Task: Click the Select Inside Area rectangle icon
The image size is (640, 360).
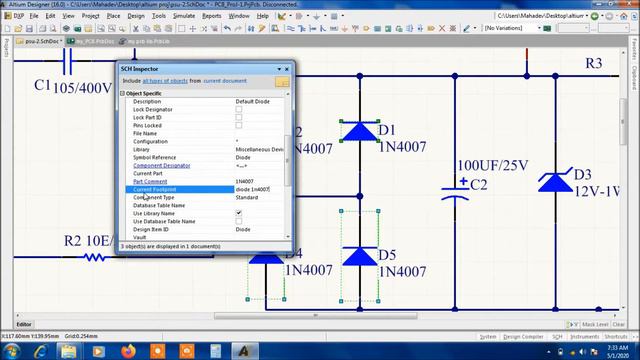Action: pos(182,29)
